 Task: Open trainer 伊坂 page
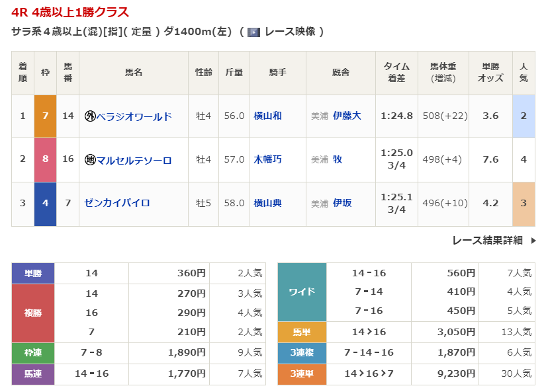[342, 203]
